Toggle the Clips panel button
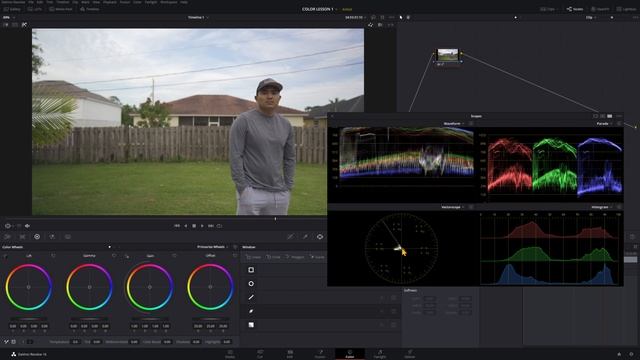This screenshot has height=360, width=640. point(548,9)
